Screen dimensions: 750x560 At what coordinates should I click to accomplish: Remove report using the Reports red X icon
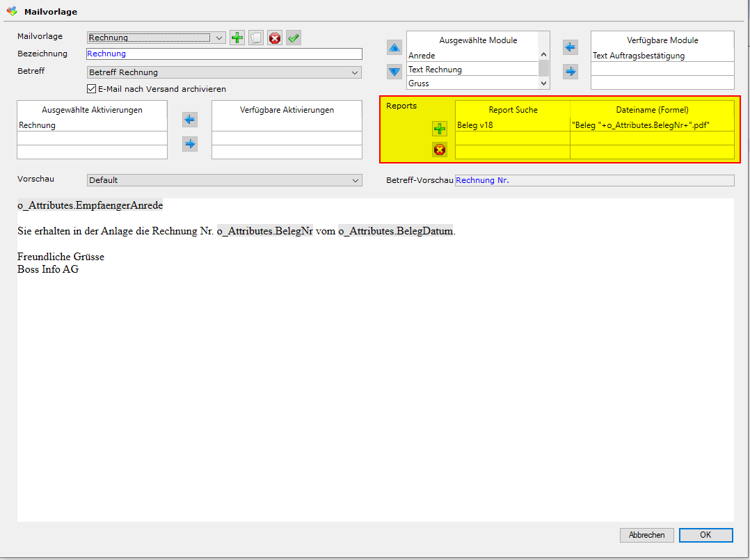(x=440, y=150)
